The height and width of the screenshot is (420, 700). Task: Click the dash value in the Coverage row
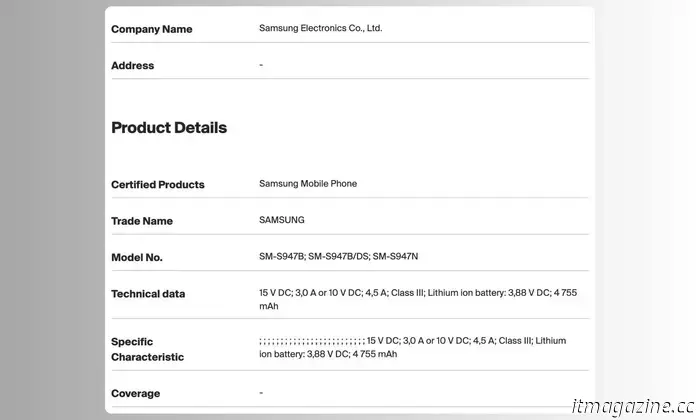pos(261,393)
